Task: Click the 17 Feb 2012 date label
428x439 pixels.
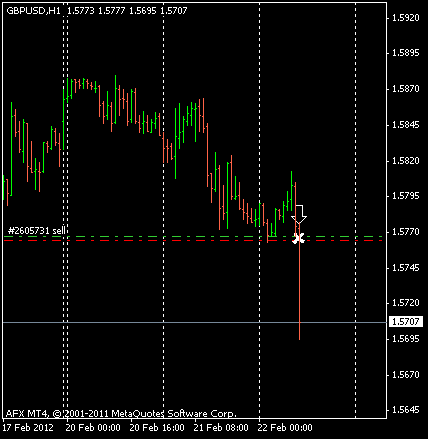Action: 28,428
